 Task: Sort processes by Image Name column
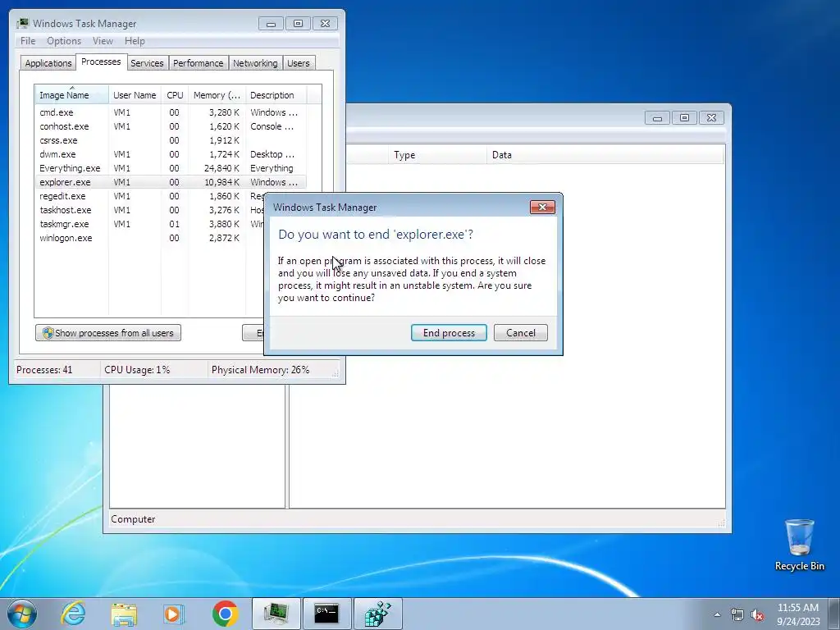(72, 95)
